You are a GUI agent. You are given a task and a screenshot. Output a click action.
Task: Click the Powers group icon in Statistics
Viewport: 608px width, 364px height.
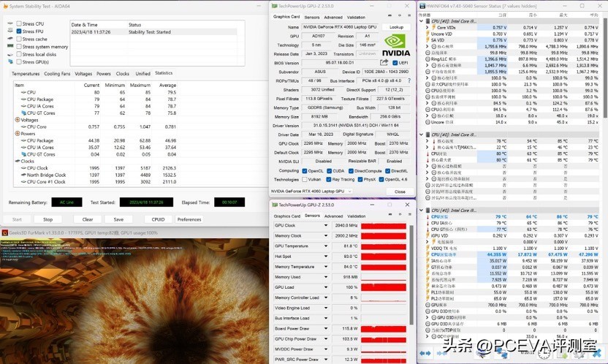(x=18, y=134)
